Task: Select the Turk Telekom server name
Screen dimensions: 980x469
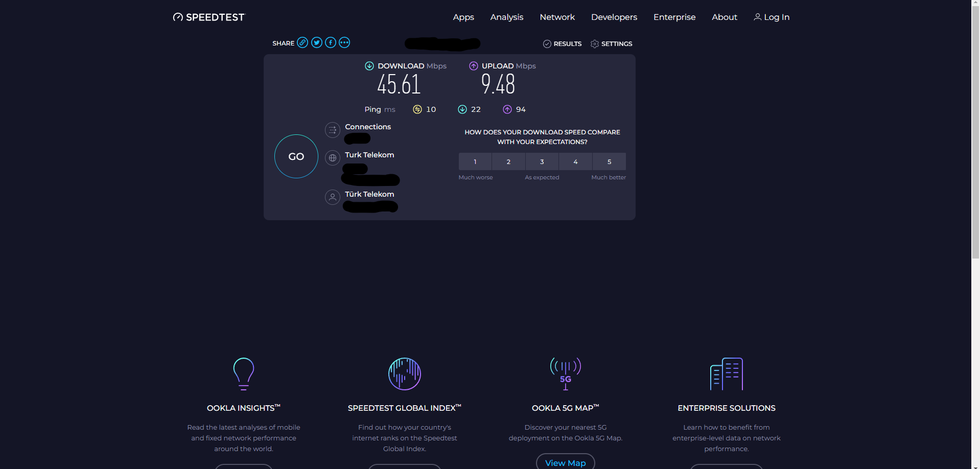Action: [369, 155]
